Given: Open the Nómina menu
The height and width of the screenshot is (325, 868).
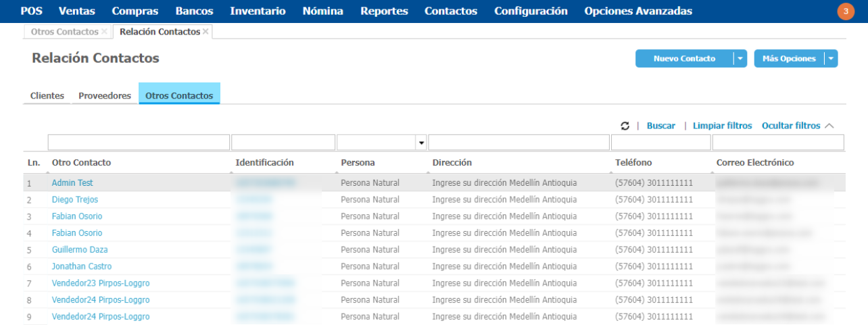Looking at the screenshot, I should (x=322, y=11).
